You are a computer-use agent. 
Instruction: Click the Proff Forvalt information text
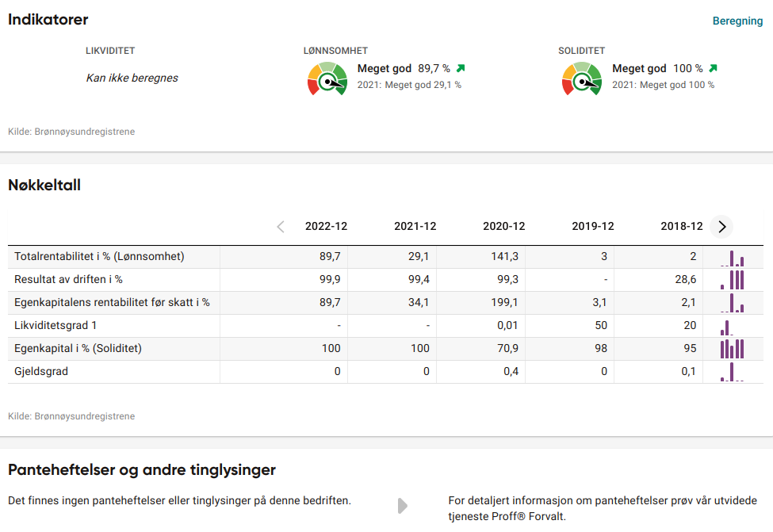click(x=602, y=508)
